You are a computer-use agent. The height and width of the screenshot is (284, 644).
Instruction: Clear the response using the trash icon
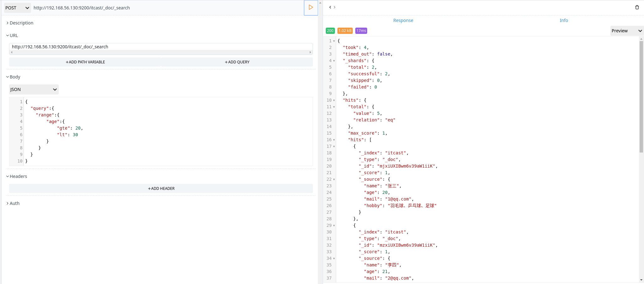click(x=637, y=7)
